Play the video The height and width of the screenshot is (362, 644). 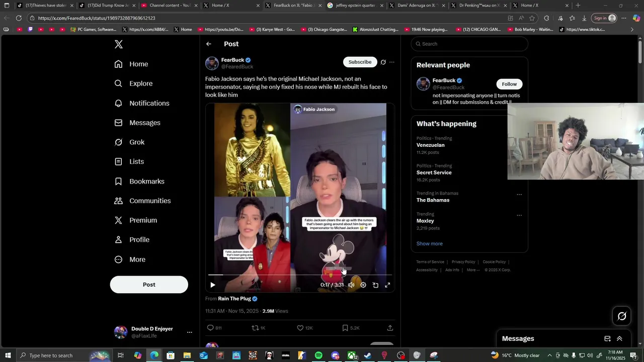tap(212, 285)
